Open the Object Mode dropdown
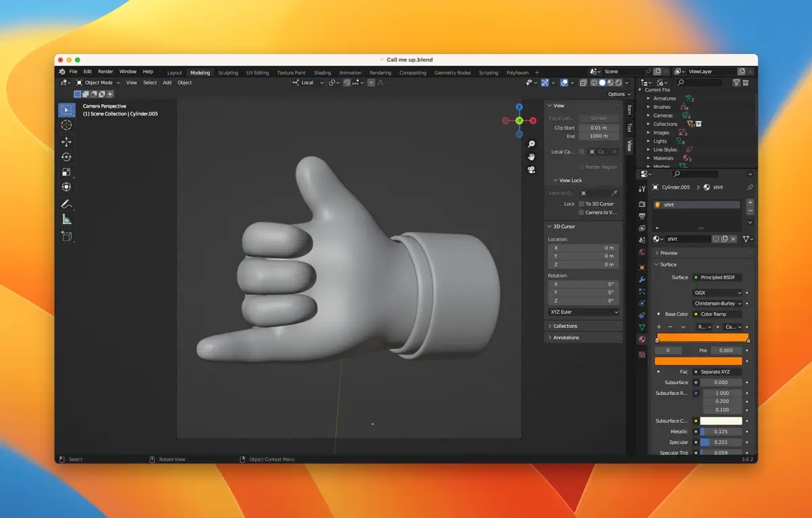This screenshot has width=812, height=518. pos(97,82)
